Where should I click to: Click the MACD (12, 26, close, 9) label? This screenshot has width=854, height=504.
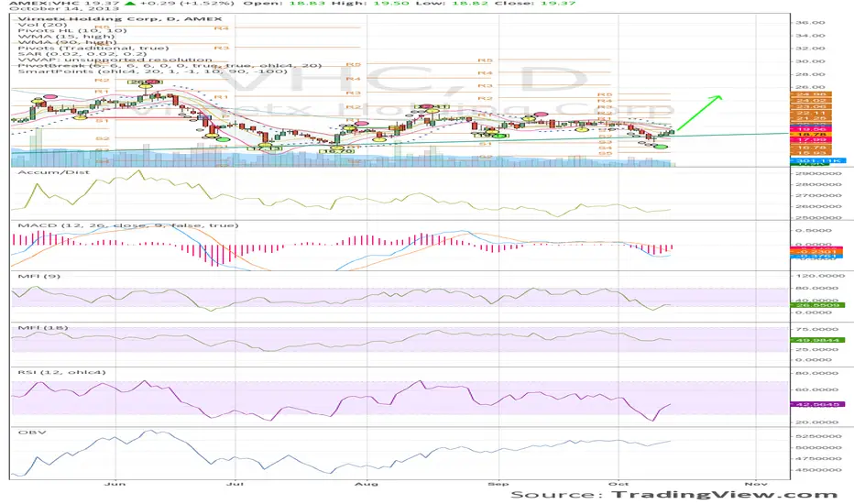coord(128,225)
